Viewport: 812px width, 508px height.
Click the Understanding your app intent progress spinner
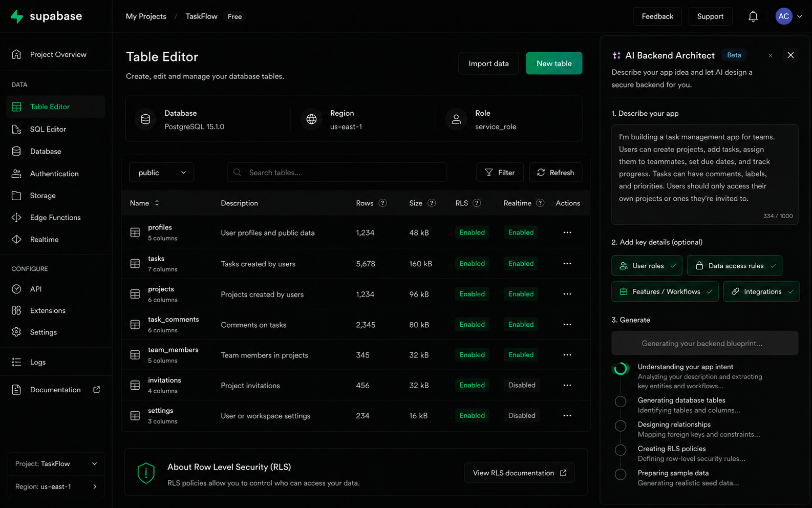[x=621, y=368]
